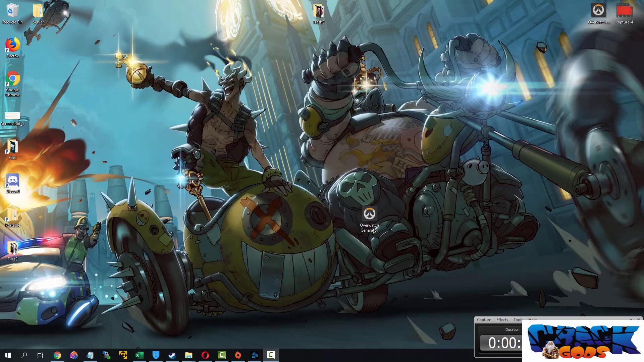Select the Screenshot_1 image thumbnail

point(12,116)
